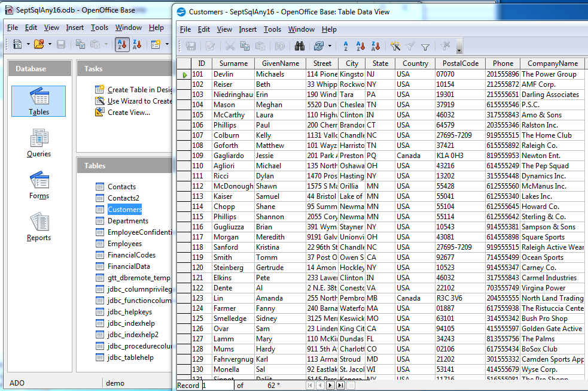Select Reports in the Database pane
This screenshot has width=588, height=391.
click(39, 227)
